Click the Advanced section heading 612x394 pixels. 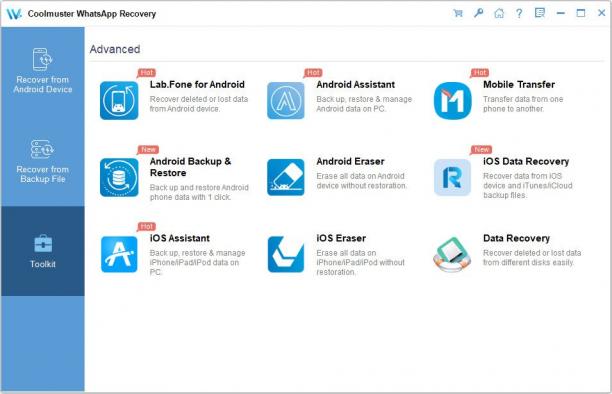(x=115, y=49)
